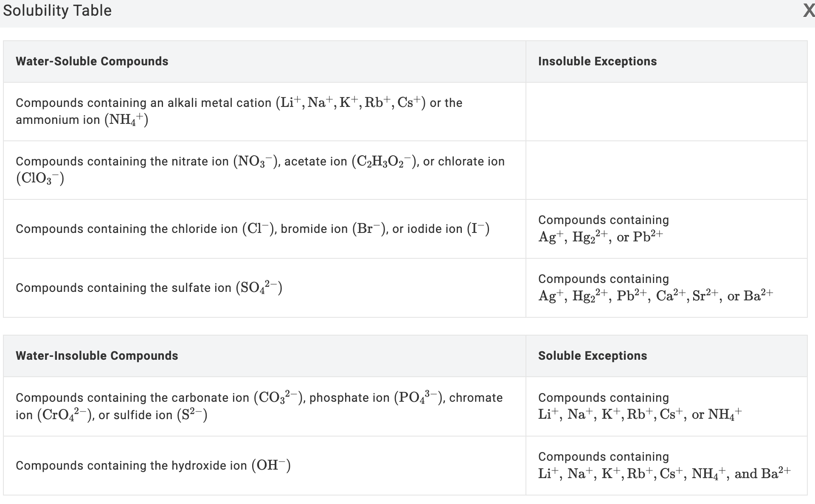The height and width of the screenshot is (504, 815).
Task: Click the carbonate, phosphate, chromate row text
Action: 259,406
